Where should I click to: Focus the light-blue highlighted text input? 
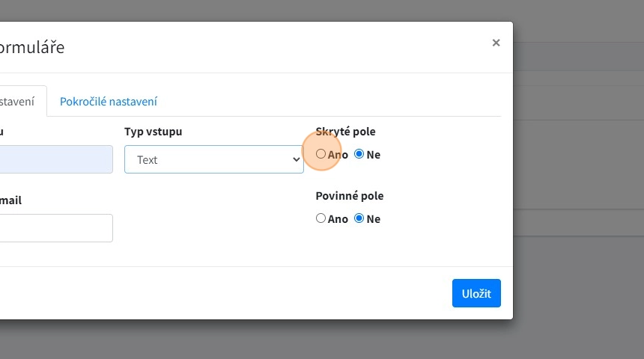(x=56, y=159)
